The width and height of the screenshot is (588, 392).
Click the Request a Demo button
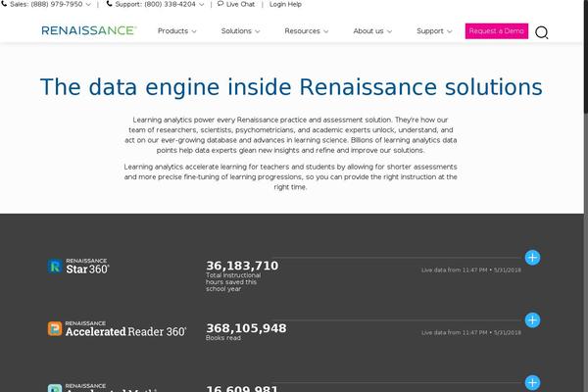[497, 31]
